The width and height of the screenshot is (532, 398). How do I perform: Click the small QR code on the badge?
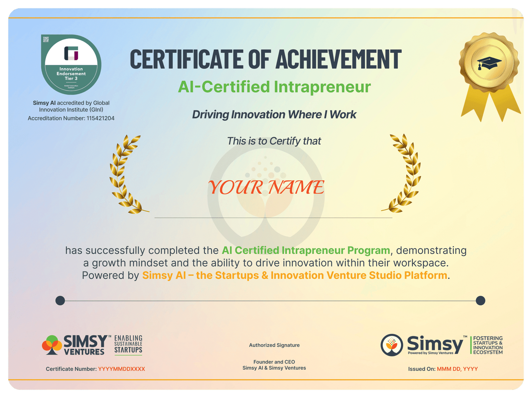(46, 40)
